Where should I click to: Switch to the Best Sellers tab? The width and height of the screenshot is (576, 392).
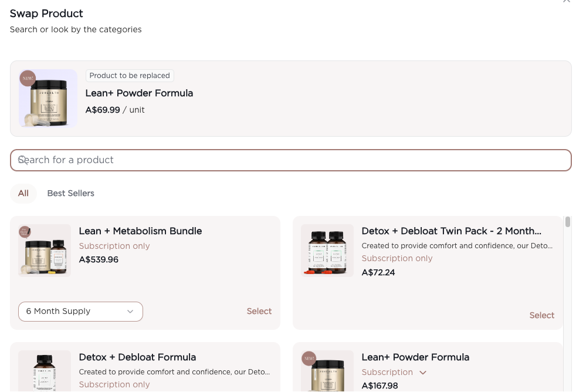pyautogui.click(x=70, y=193)
